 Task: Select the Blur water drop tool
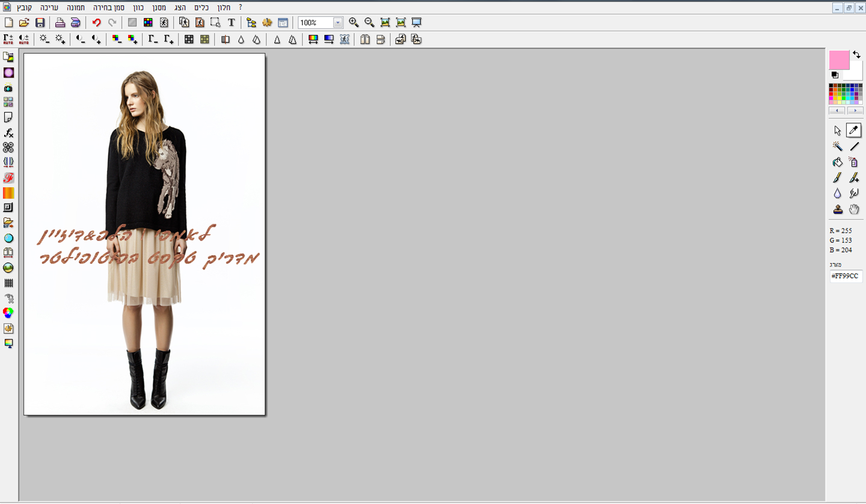tap(837, 193)
